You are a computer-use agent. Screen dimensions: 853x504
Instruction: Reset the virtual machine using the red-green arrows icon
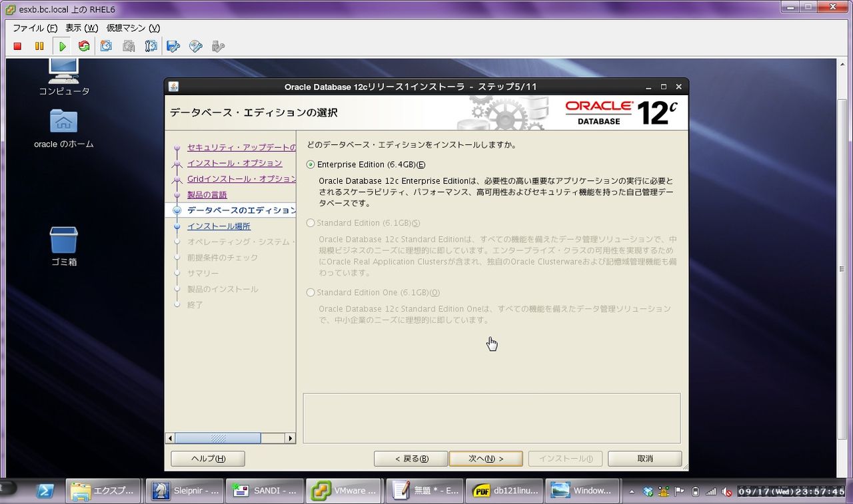pos(84,47)
